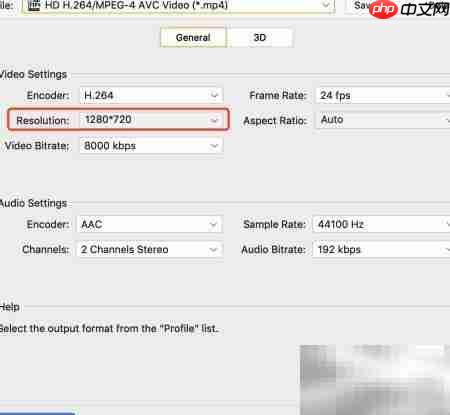
Task: Click the Resolution dropdown chevron
Action: click(x=214, y=120)
